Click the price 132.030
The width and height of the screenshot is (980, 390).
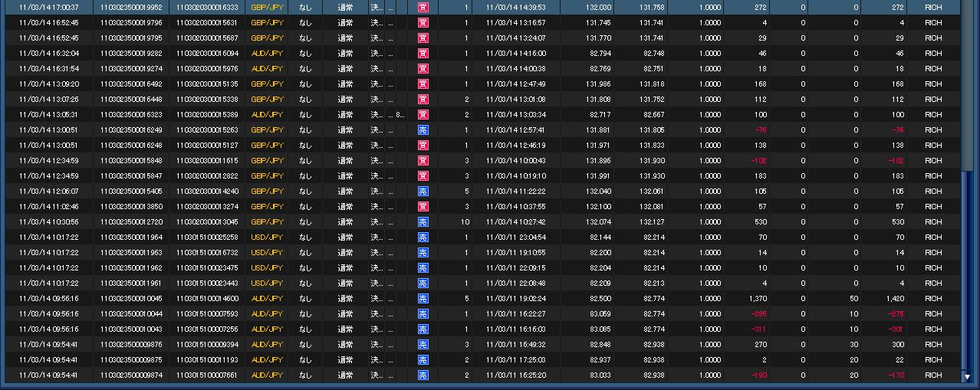click(598, 8)
